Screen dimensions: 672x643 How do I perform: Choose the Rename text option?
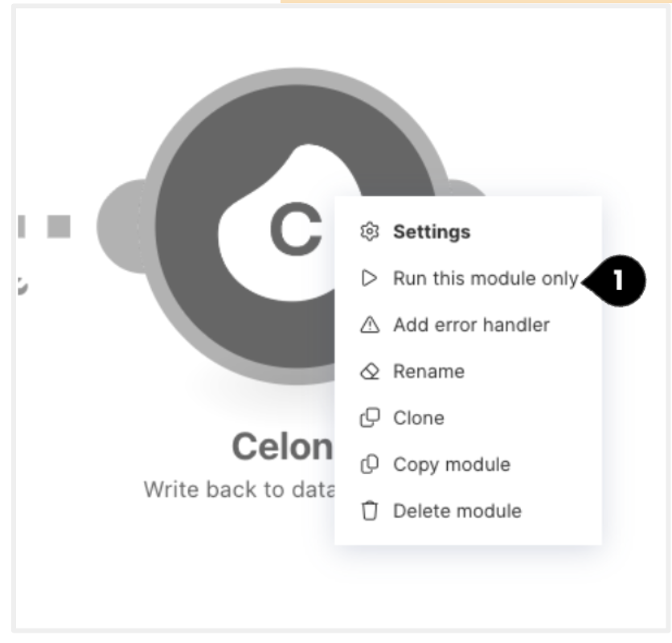coord(428,372)
